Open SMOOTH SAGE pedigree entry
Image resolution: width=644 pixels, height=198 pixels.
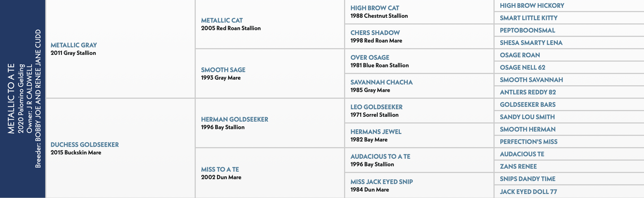click(x=223, y=70)
